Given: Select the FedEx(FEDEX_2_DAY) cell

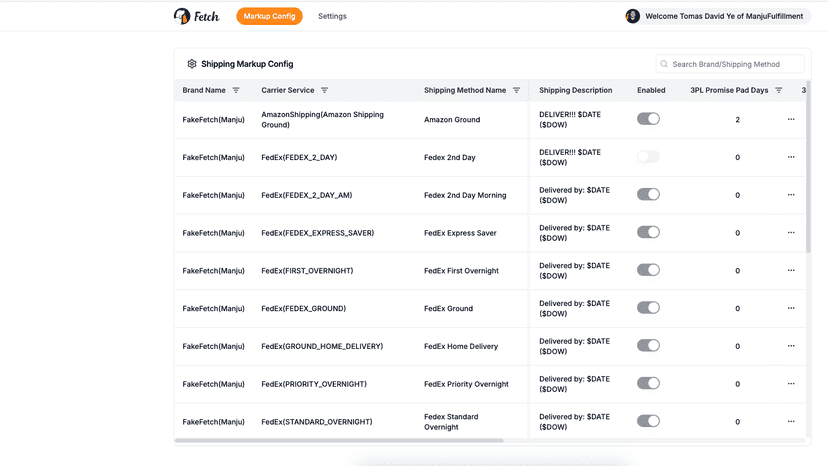Looking at the screenshot, I should pyautogui.click(x=299, y=157).
